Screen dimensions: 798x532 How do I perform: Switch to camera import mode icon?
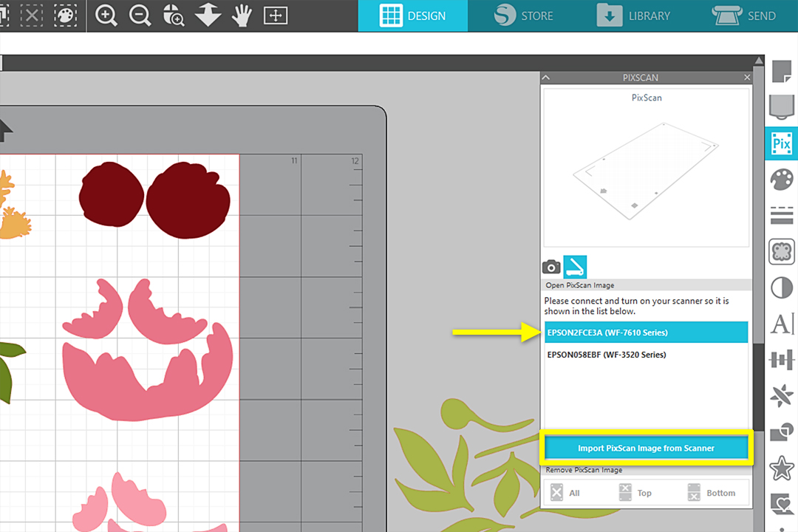pos(551,267)
